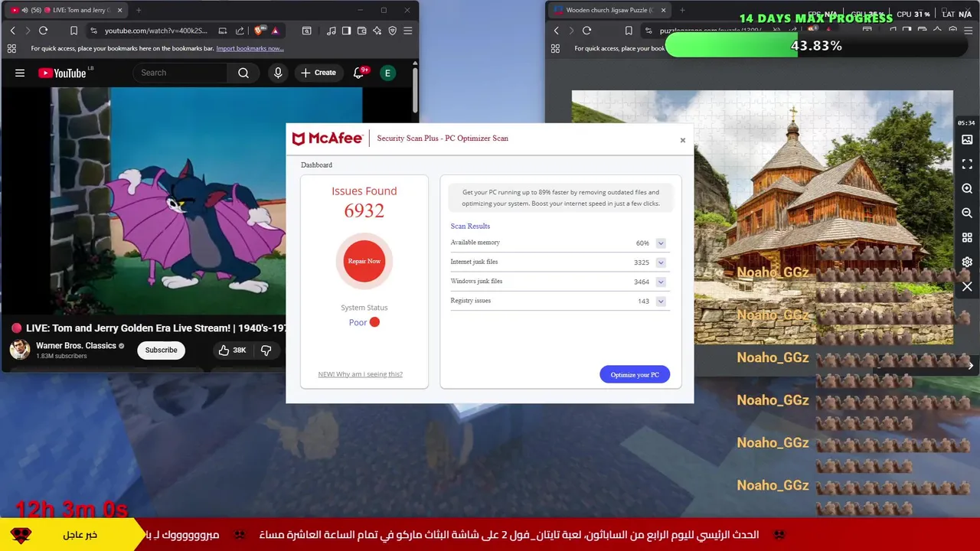Dislike the Tom and Jerry live stream

point(266,350)
